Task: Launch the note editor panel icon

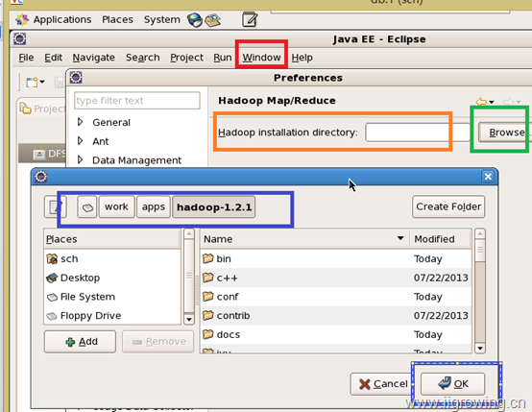Action: point(250,19)
